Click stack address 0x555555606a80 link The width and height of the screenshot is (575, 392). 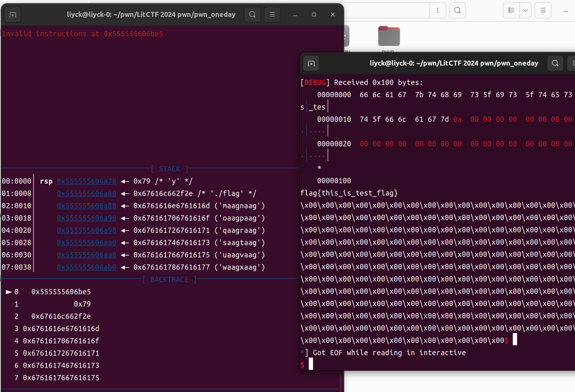[87, 194]
